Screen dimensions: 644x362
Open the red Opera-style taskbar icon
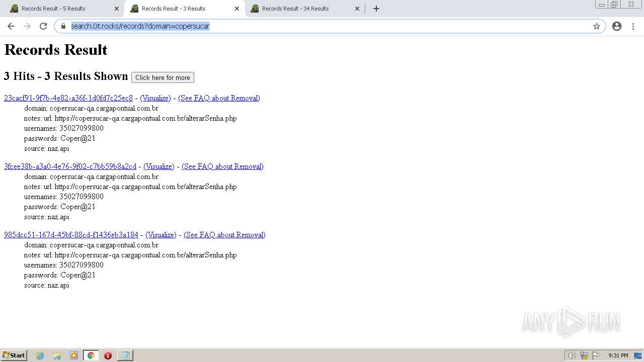click(x=108, y=355)
